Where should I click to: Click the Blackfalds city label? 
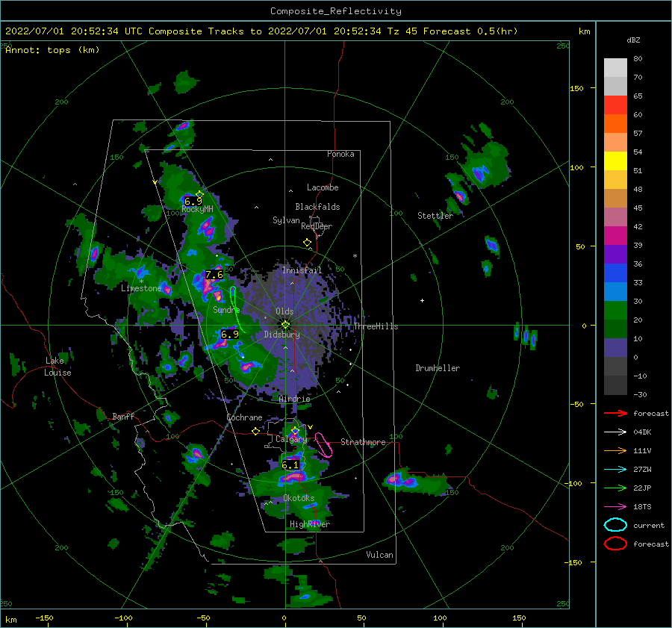[x=317, y=207]
